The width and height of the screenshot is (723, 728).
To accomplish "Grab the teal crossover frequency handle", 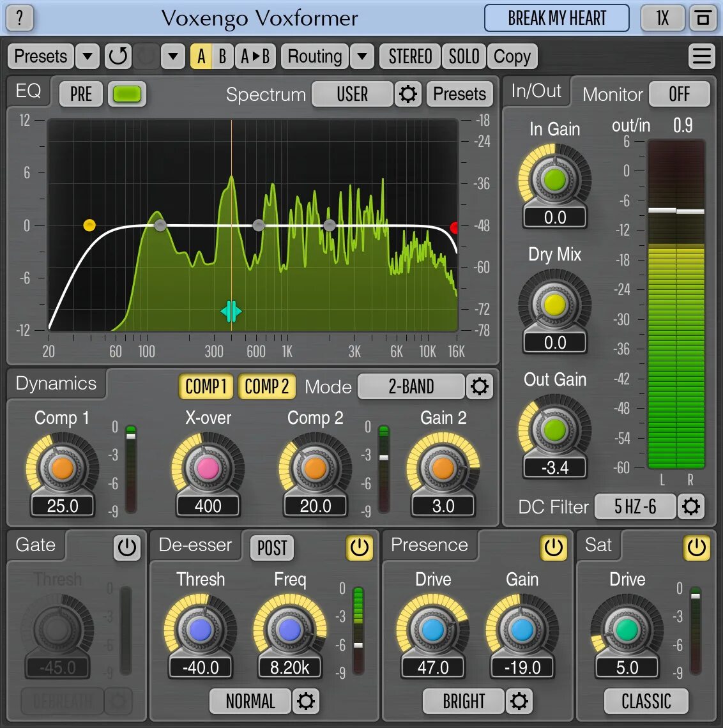I will [231, 311].
